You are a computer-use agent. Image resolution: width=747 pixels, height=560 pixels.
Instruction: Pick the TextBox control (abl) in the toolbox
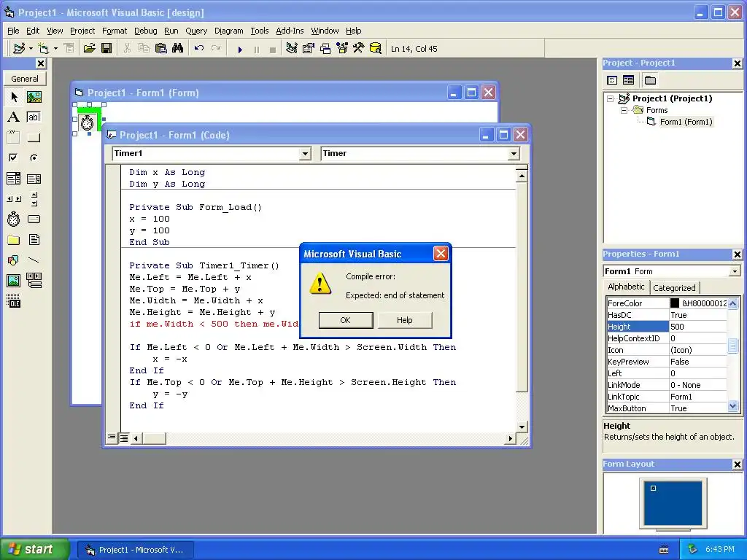click(34, 117)
